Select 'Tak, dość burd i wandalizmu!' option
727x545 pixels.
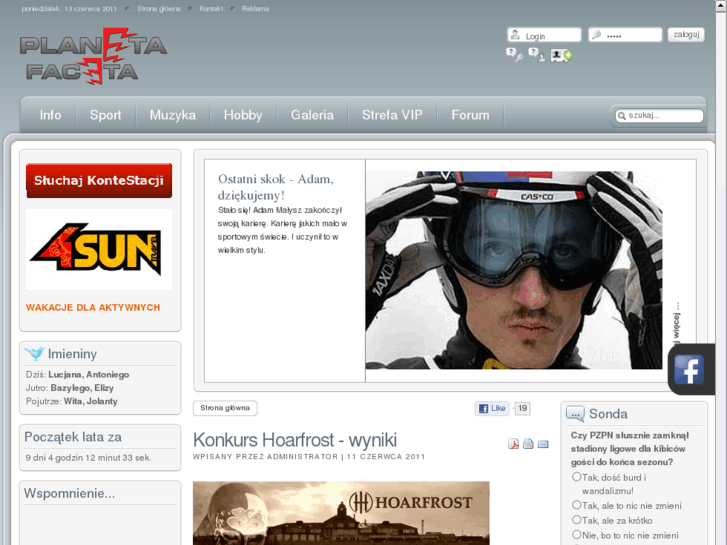(x=576, y=476)
